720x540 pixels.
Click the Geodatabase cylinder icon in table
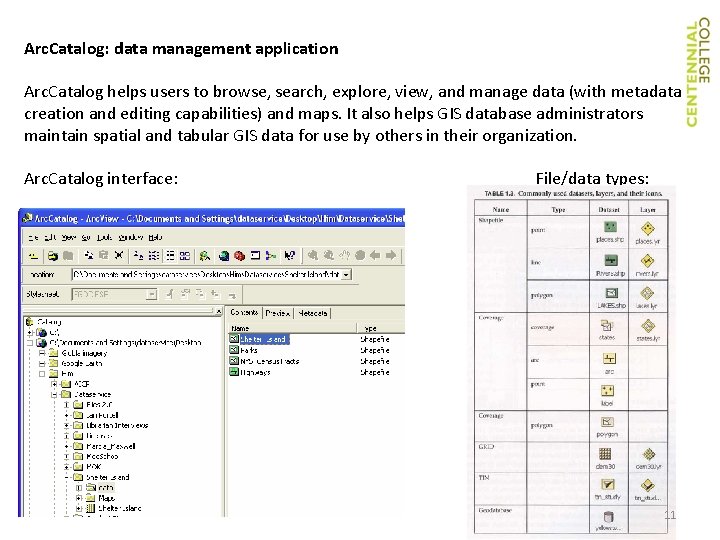[x=608, y=517]
